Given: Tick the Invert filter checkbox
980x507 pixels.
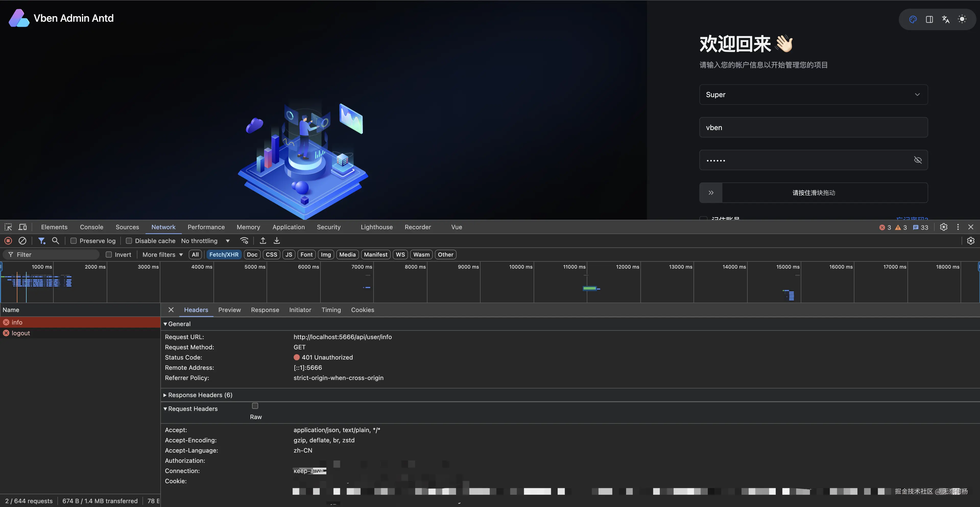Looking at the screenshot, I should tap(109, 255).
